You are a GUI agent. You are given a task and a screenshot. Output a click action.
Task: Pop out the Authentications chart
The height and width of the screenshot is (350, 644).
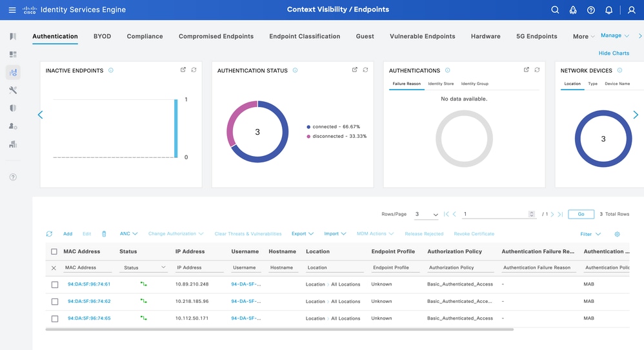[527, 70]
